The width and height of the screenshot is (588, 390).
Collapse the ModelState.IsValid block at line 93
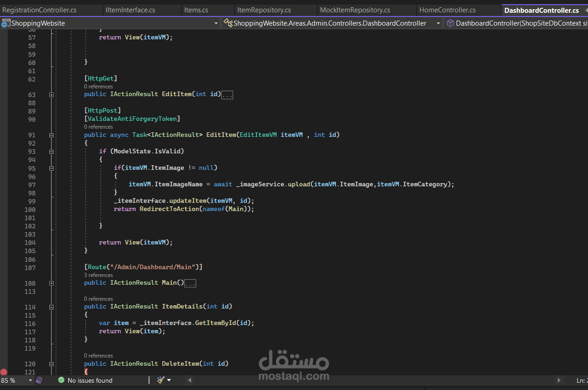coord(51,152)
